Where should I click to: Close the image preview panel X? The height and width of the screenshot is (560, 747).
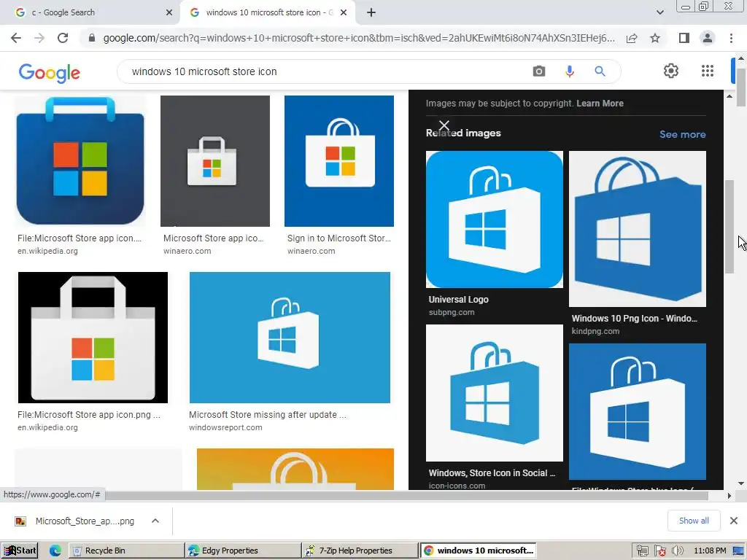pos(444,125)
